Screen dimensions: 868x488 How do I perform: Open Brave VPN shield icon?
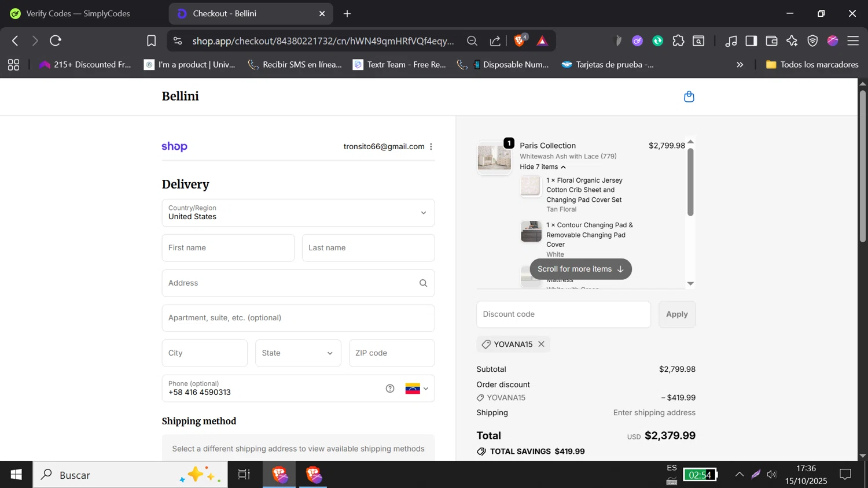(812, 40)
